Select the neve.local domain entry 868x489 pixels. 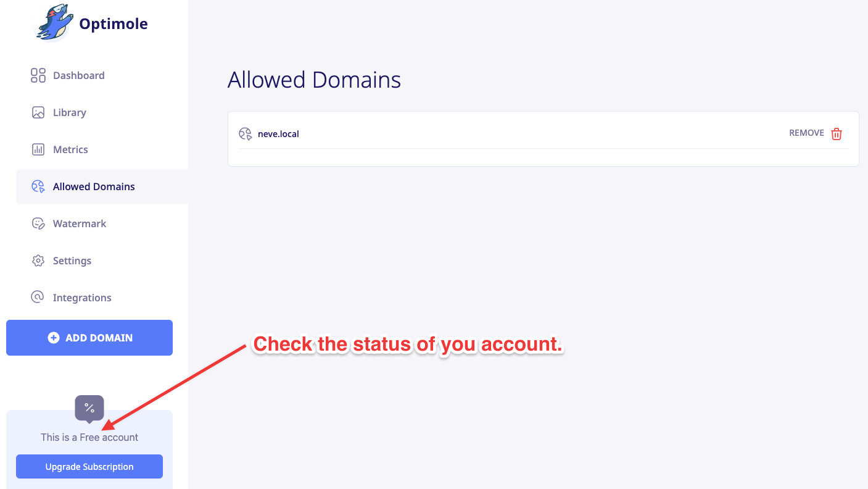(278, 134)
